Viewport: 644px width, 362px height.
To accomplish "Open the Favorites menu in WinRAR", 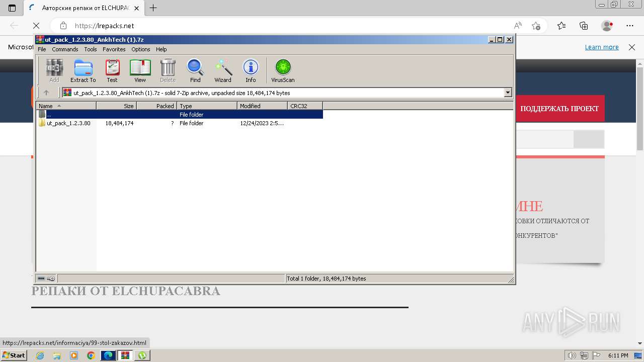I will [x=114, y=49].
